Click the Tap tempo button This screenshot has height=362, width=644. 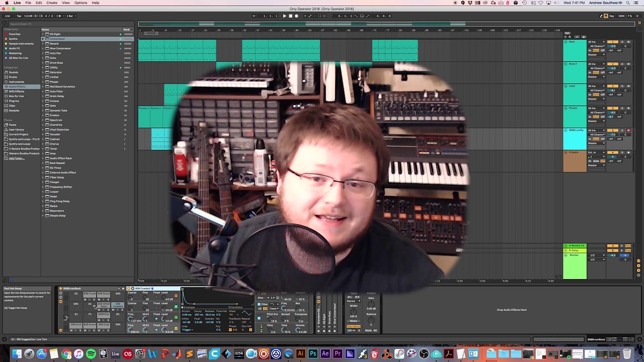point(19,16)
